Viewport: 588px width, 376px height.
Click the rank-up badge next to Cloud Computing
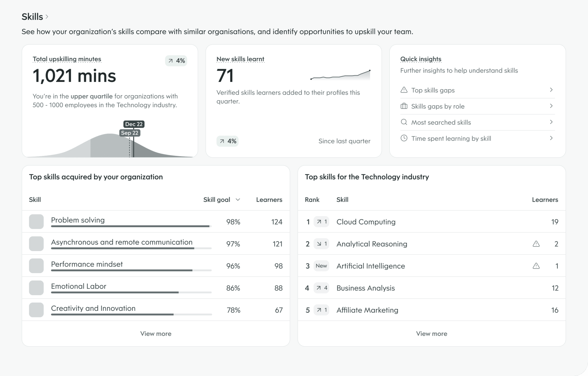pyautogui.click(x=321, y=222)
